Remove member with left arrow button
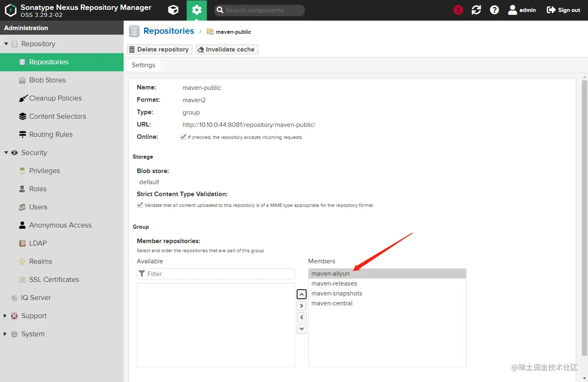588x382 pixels. [x=302, y=317]
